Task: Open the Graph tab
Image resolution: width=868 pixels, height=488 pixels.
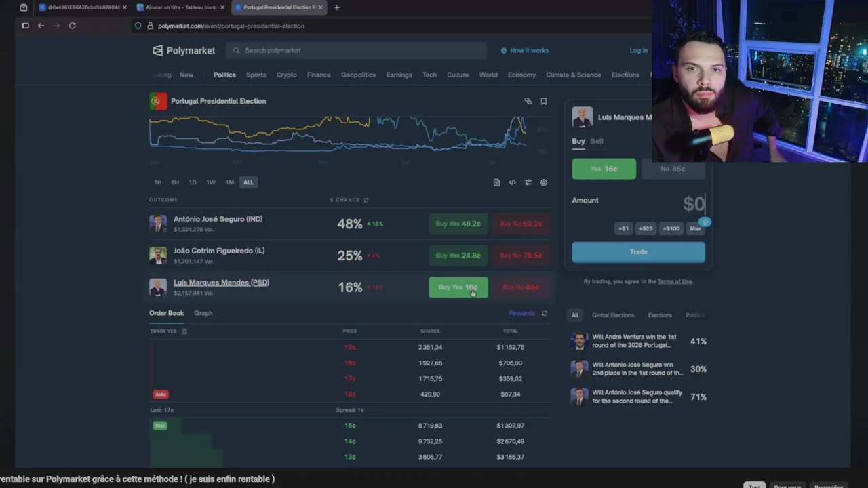Action: click(x=203, y=313)
